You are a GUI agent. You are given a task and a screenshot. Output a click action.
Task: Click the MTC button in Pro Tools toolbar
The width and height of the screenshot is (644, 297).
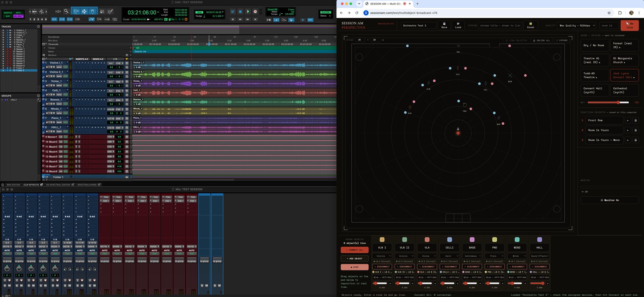click(310, 20)
